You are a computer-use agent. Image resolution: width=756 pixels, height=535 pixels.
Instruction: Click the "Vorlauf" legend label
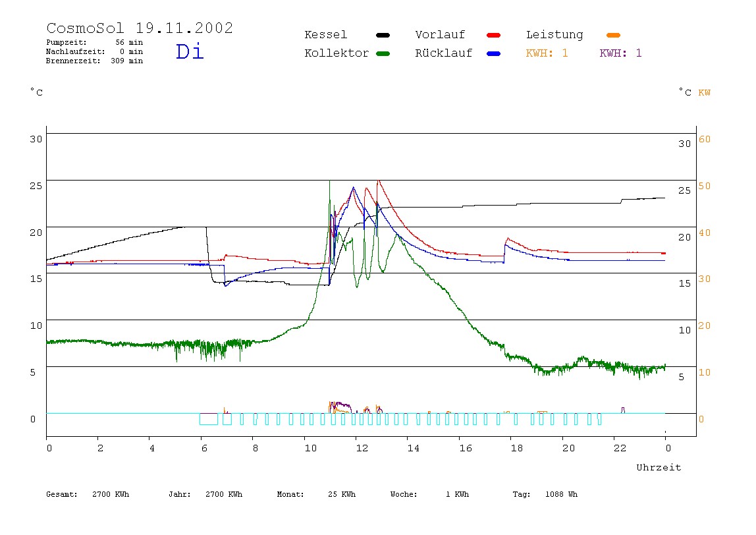[440, 35]
